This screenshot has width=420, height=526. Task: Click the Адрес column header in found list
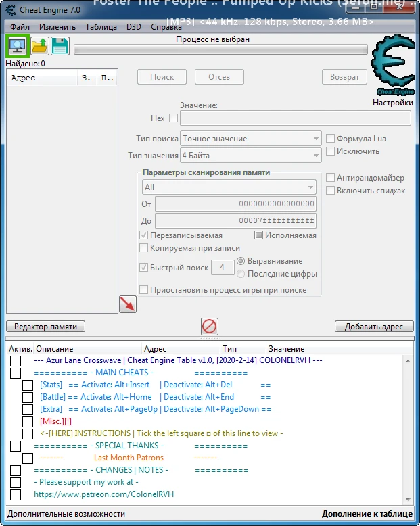(42, 78)
